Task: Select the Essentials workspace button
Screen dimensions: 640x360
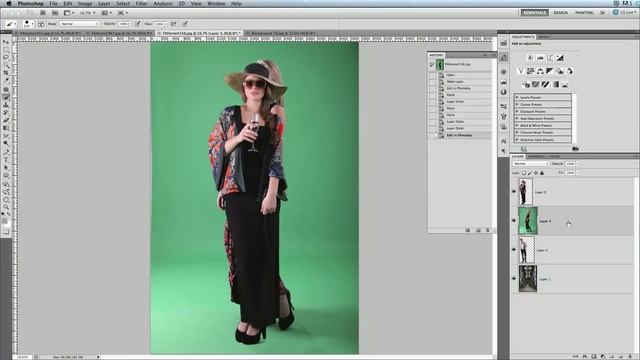Action: click(x=535, y=13)
